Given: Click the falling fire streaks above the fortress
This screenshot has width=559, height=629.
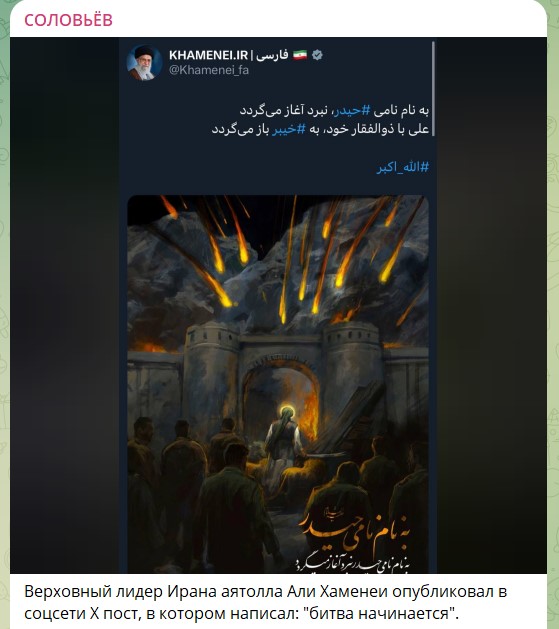Looking at the screenshot, I should coord(281,257).
